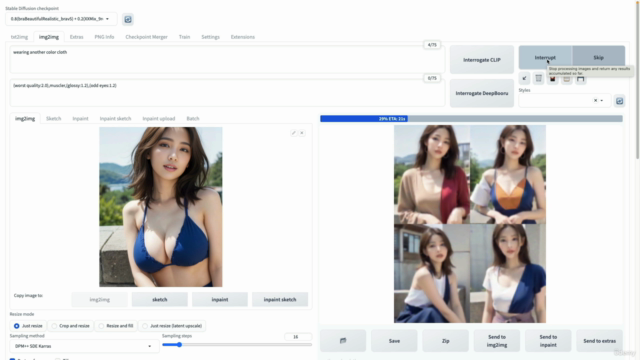Open the Train tab
Image resolution: width=640 pixels, height=360 pixels.
pyautogui.click(x=184, y=37)
